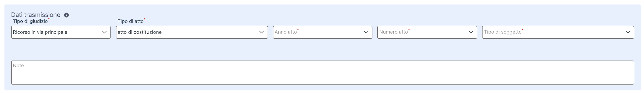Image resolution: width=644 pixels, height=93 pixels.
Task: Expand the Anno atto dropdown chevron
Action: pyautogui.click(x=366, y=32)
